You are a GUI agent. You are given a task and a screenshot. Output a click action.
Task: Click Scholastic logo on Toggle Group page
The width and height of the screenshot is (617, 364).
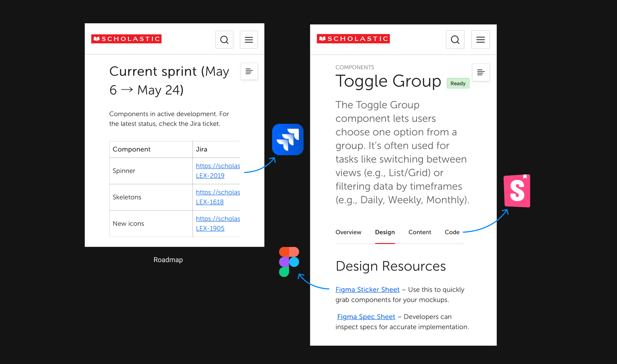point(353,39)
